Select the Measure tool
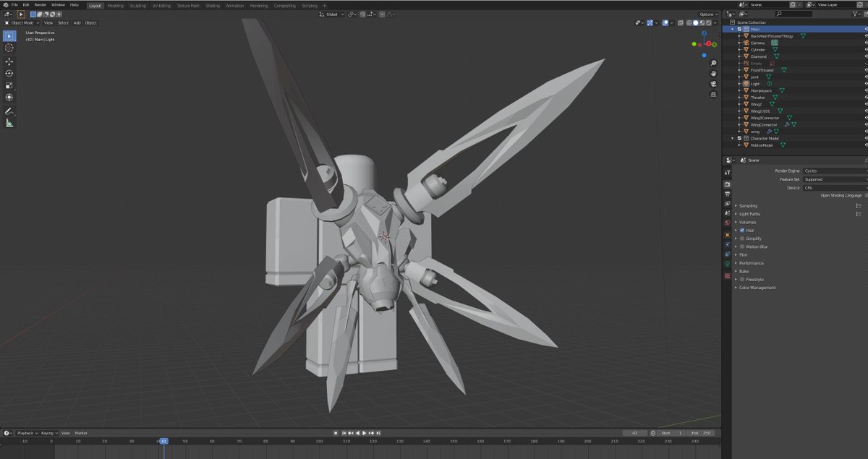868x459 pixels. pyautogui.click(x=9, y=123)
